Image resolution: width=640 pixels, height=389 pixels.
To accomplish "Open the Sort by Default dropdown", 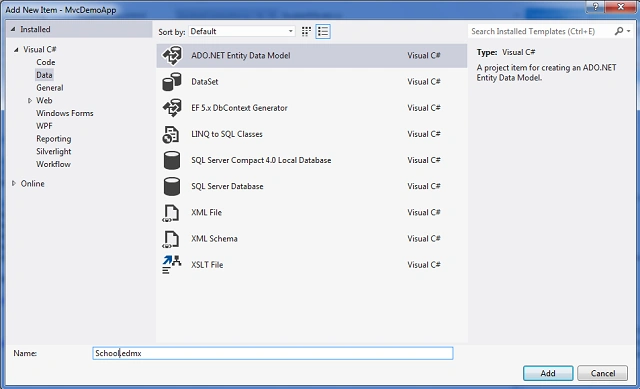I will pos(242,31).
